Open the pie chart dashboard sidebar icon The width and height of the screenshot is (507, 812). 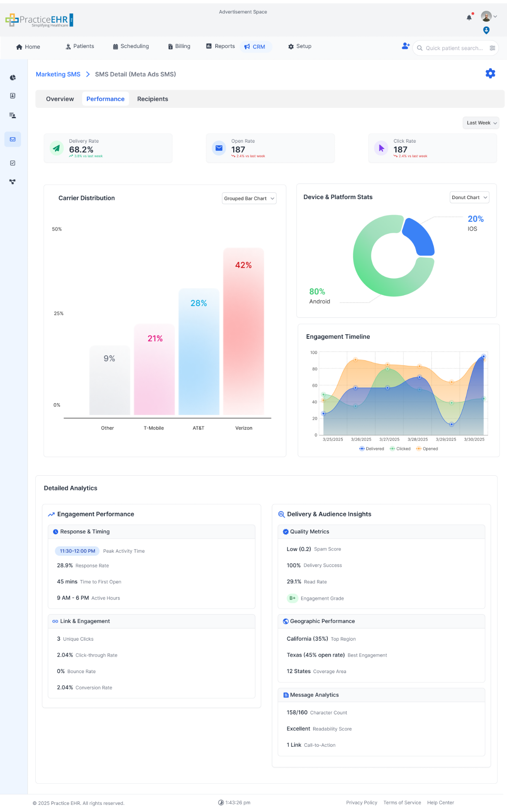tap(13, 78)
